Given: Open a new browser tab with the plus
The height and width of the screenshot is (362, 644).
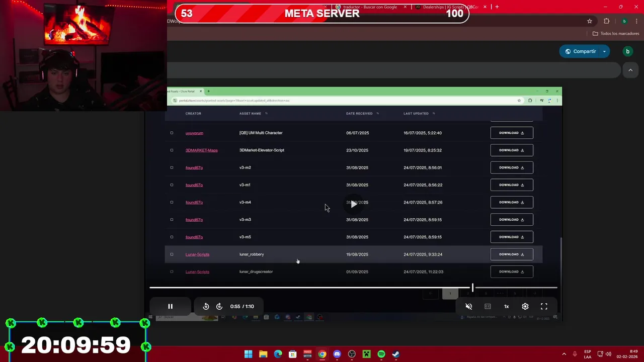Looking at the screenshot, I should (497, 7).
